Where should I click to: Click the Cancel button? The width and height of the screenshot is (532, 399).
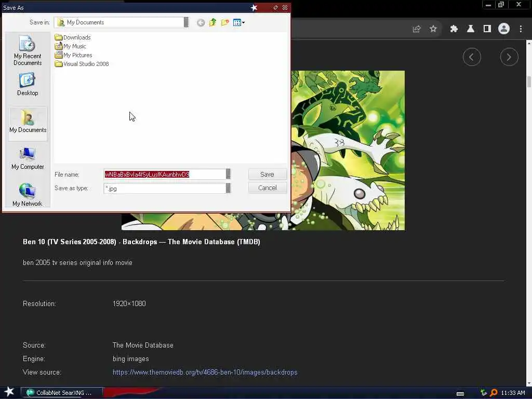268,188
